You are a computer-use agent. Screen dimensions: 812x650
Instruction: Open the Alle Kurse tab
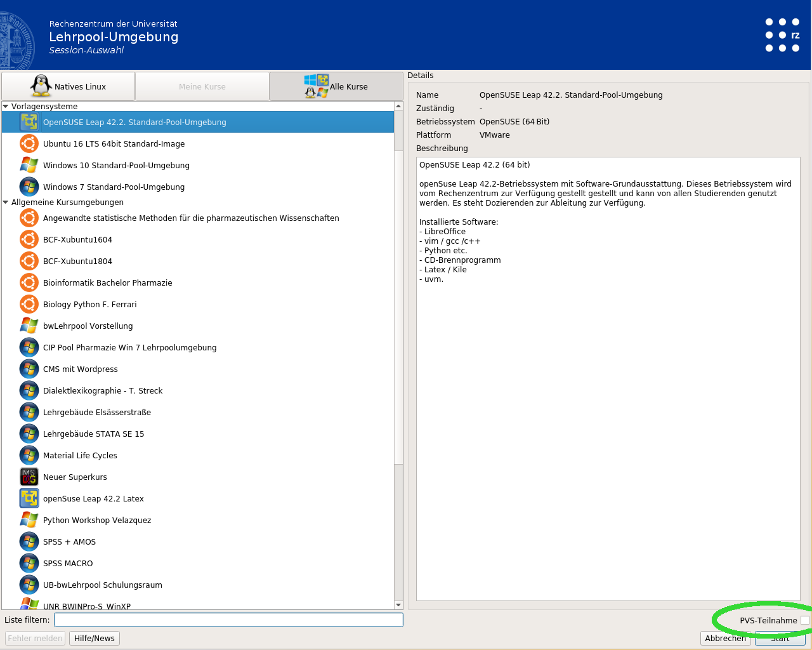[336, 87]
